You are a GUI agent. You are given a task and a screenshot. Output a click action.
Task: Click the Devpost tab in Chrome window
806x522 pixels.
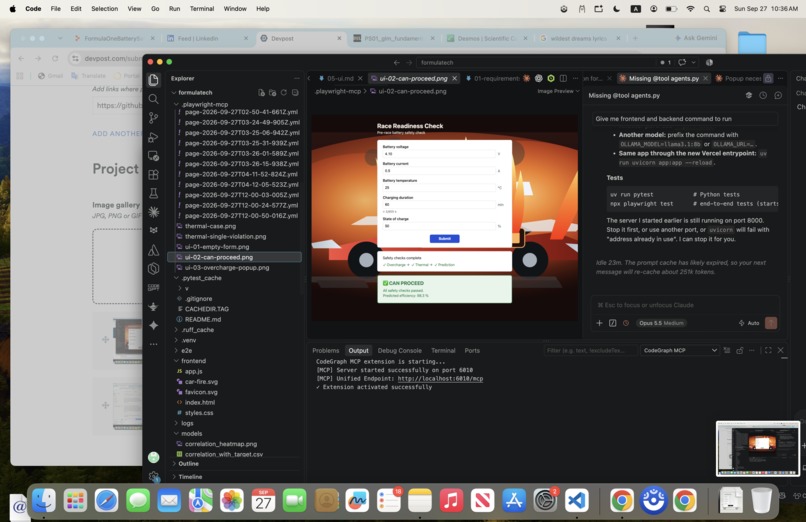[x=301, y=39]
